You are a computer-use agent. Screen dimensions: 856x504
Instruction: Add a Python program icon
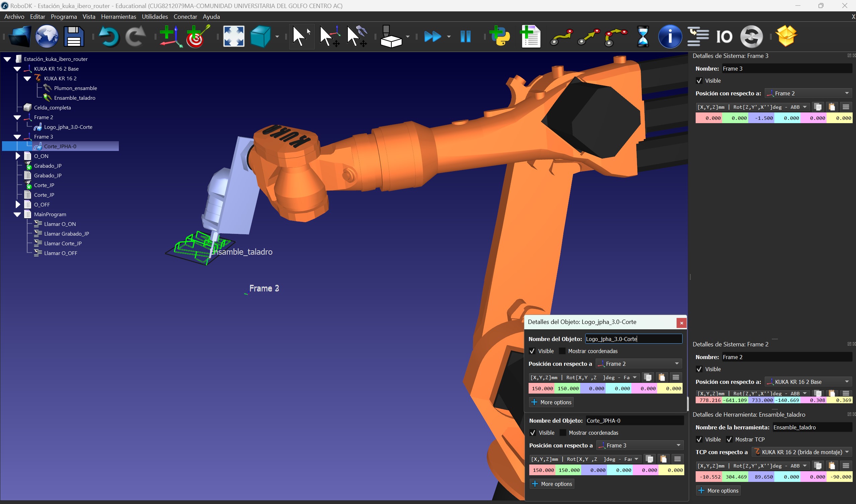tap(499, 36)
